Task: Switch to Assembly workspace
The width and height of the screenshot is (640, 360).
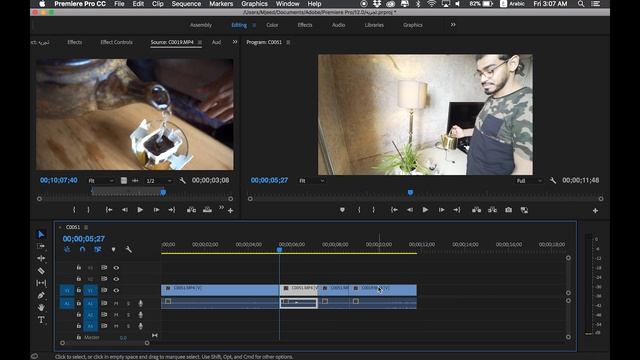Action: [x=201, y=25]
